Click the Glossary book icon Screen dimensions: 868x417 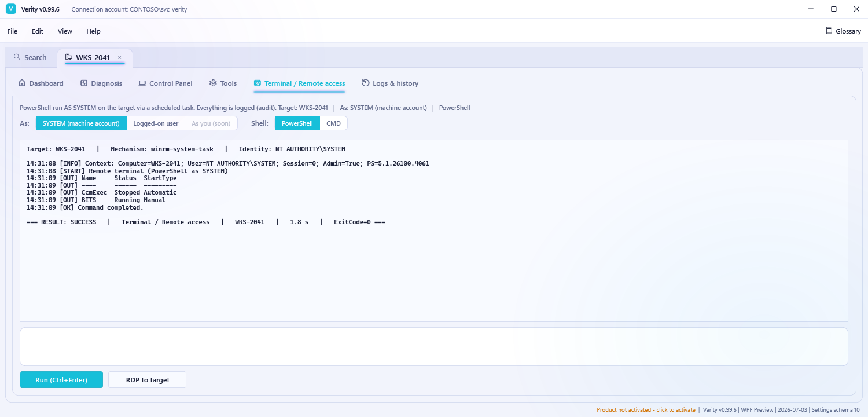(x=829, y=31)
